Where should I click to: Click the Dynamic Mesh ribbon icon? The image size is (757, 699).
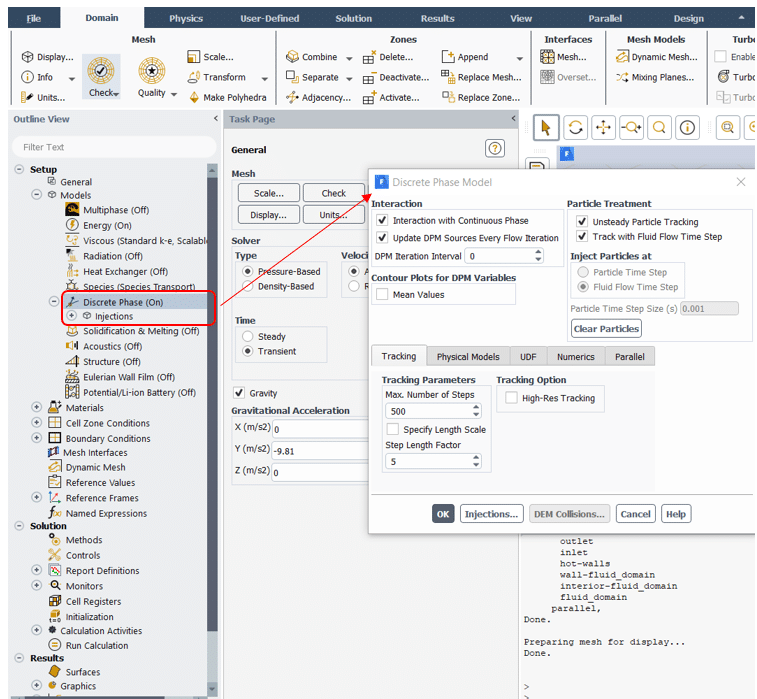click(x=623, y=57)
